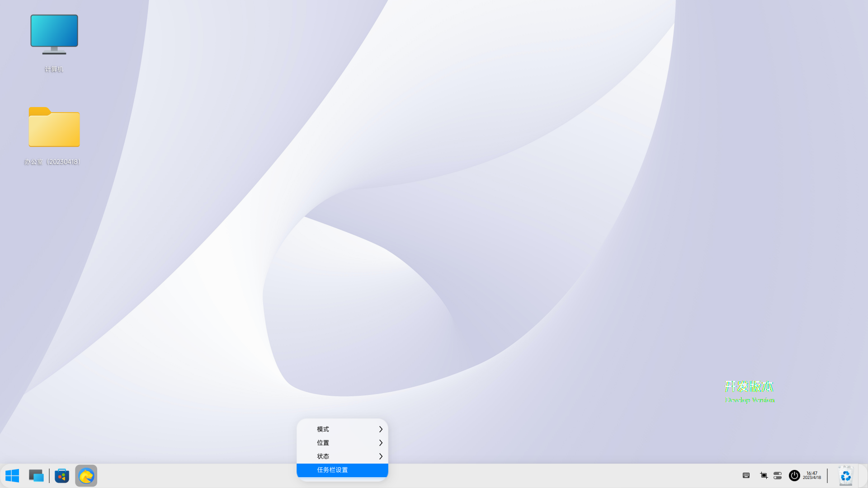Screen dimensions: 868x488
Task: Click the multitasking view taskbar icon
Action: click(36, 475)
